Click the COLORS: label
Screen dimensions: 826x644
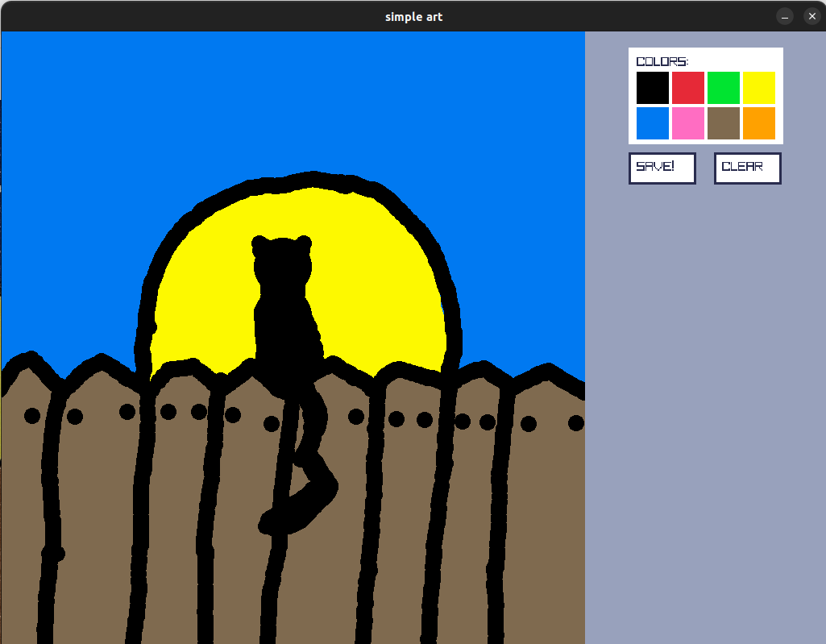click(x=662, y=61)
